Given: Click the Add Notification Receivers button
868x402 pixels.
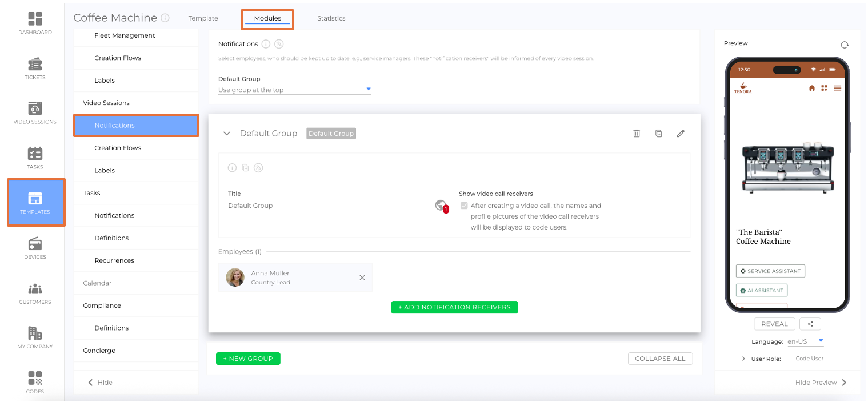Looking at the screenshot, I should [x=454, y=307].
